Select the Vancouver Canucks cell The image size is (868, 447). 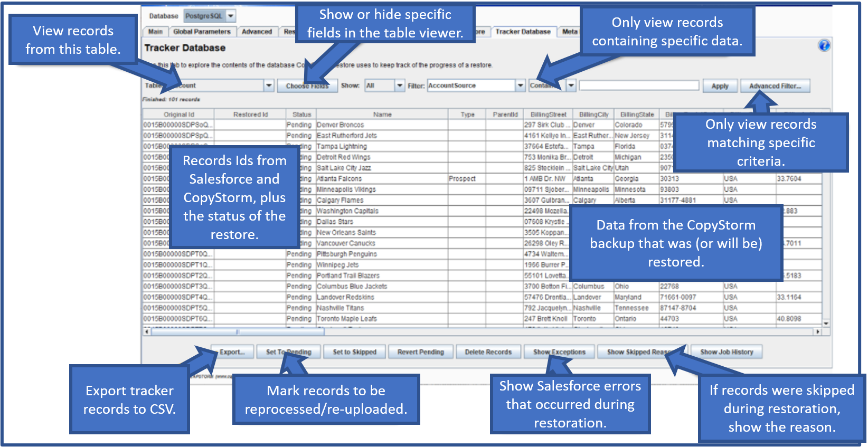tap(382, 243)
